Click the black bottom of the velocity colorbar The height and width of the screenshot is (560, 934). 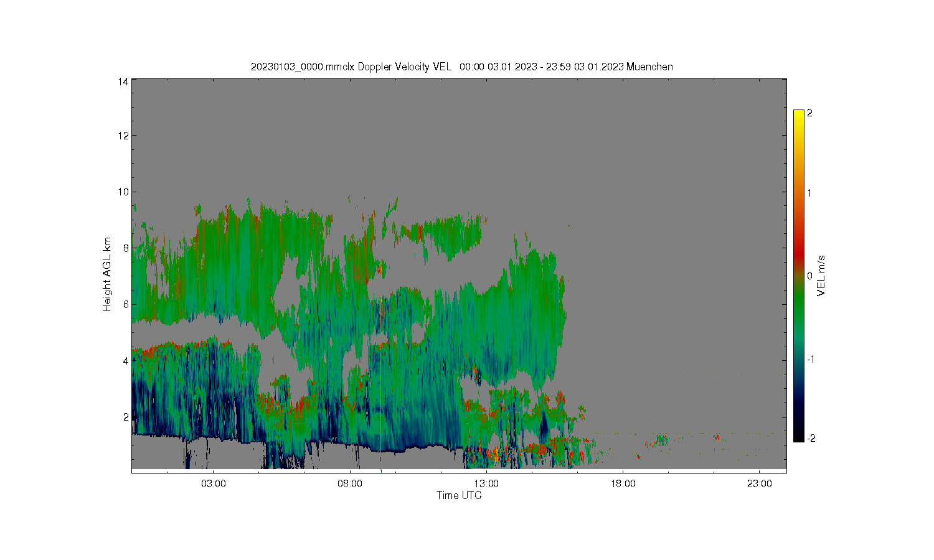(x=799, y=436)
